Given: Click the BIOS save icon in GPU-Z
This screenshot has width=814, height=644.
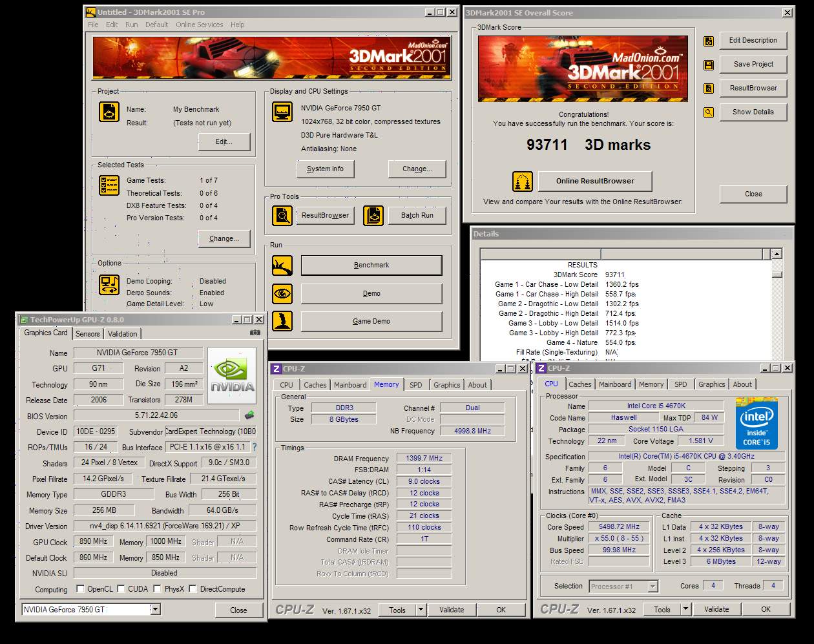Looking at the screenshot, I should (x=249, y=415).
